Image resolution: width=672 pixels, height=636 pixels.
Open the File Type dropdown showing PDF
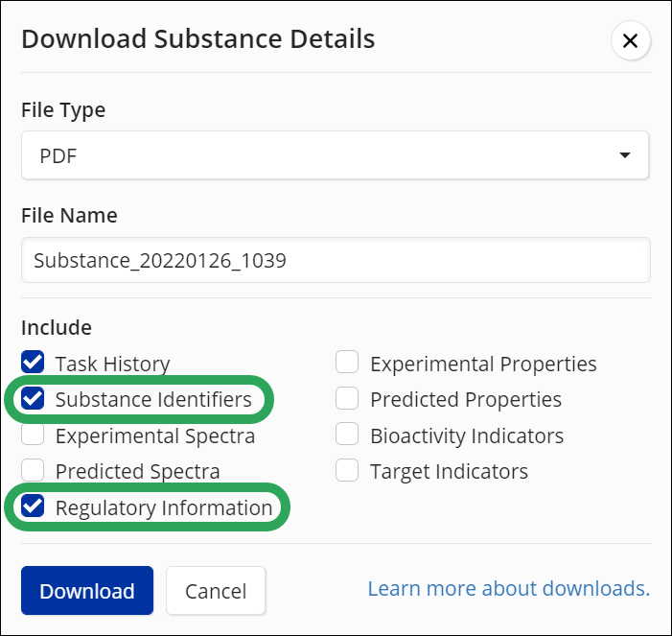point(336,154)
